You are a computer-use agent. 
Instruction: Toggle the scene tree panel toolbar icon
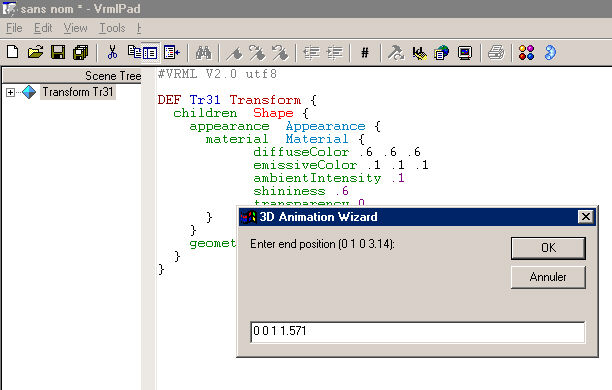[150, 53]
